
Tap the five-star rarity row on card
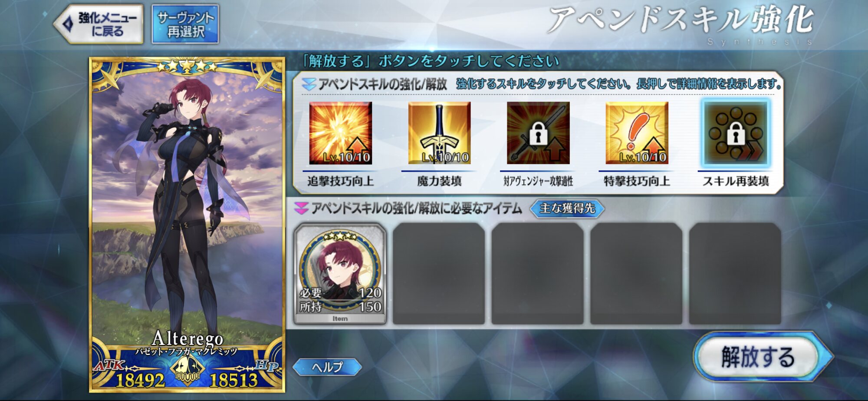(187, 66)
